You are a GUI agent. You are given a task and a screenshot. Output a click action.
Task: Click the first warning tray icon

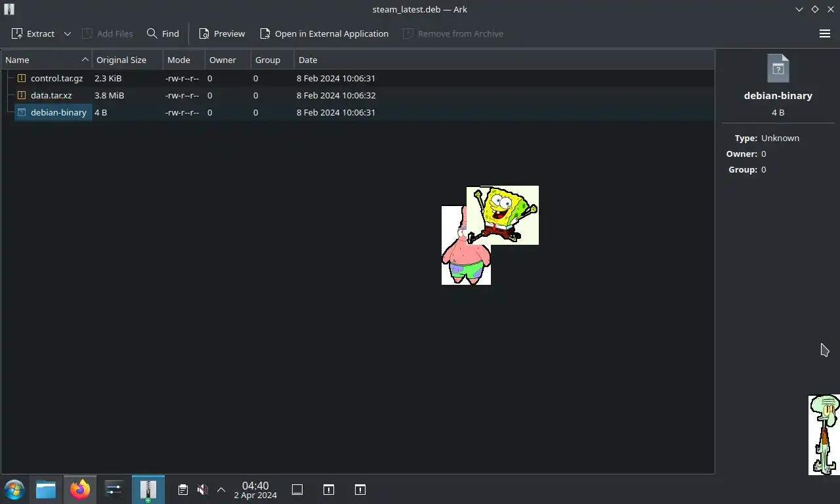(329, 490)
